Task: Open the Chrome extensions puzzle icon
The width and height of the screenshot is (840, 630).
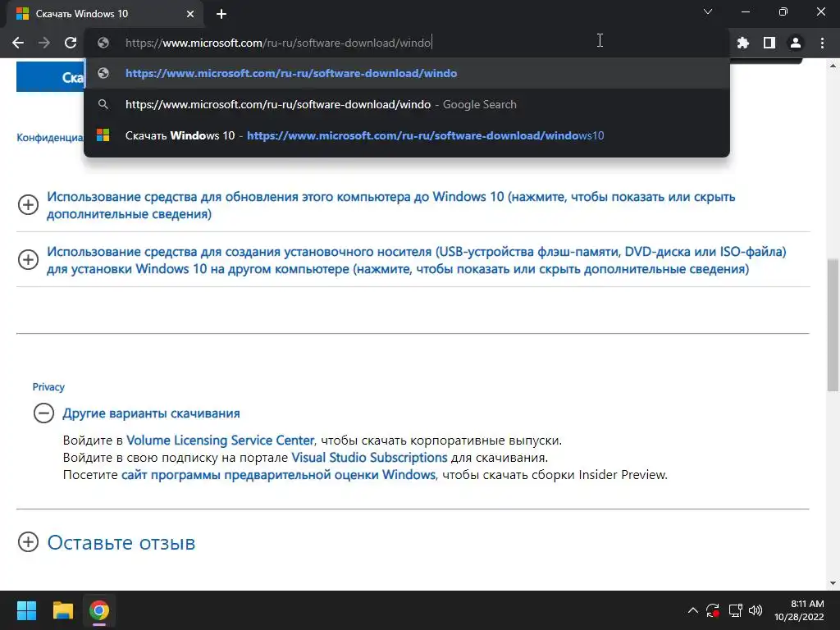Action: 742,43
